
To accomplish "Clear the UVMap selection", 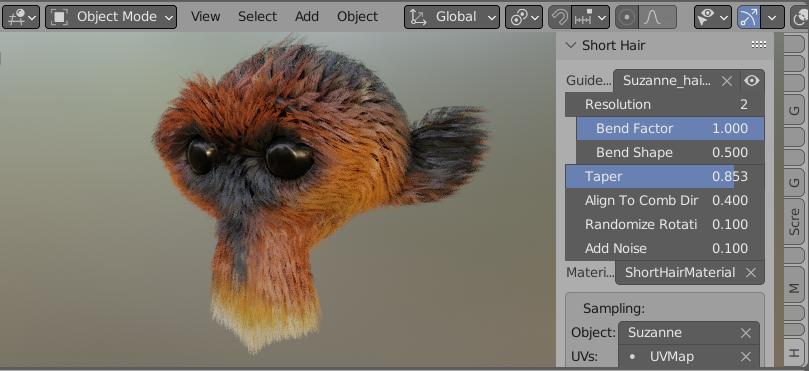I will 746,357.
